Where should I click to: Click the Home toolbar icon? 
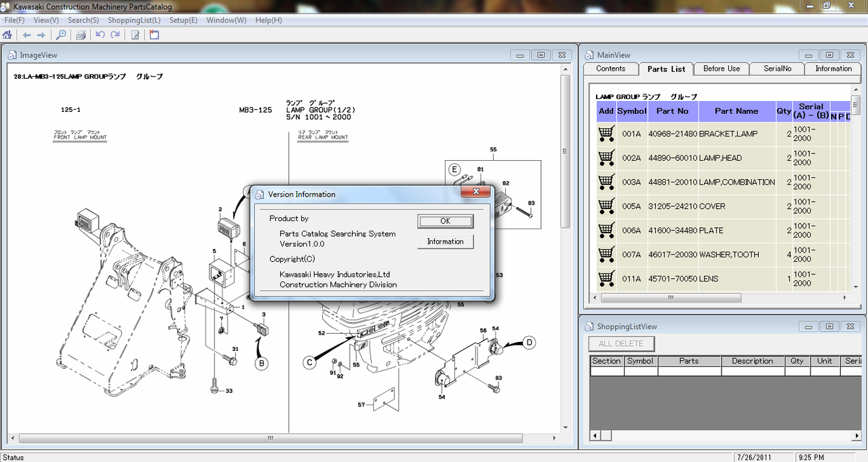click(x=7, y=35)
